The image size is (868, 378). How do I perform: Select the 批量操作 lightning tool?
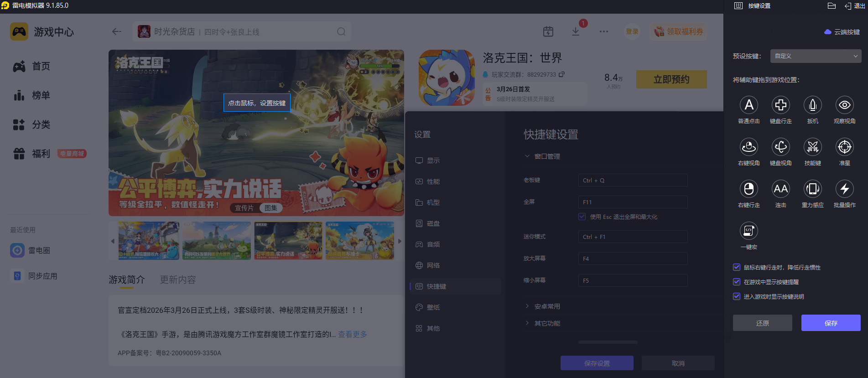tap(844, 189)
